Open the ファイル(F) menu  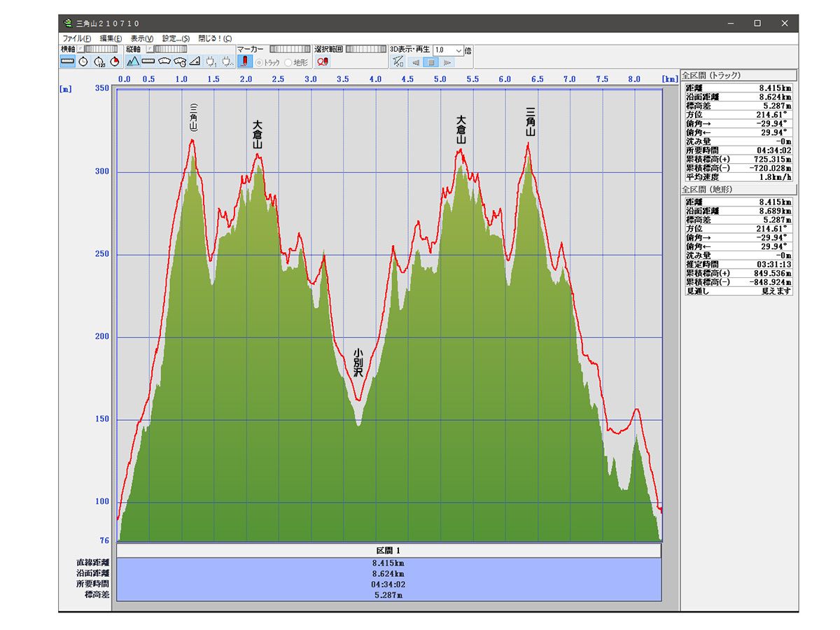coord(76,38)
